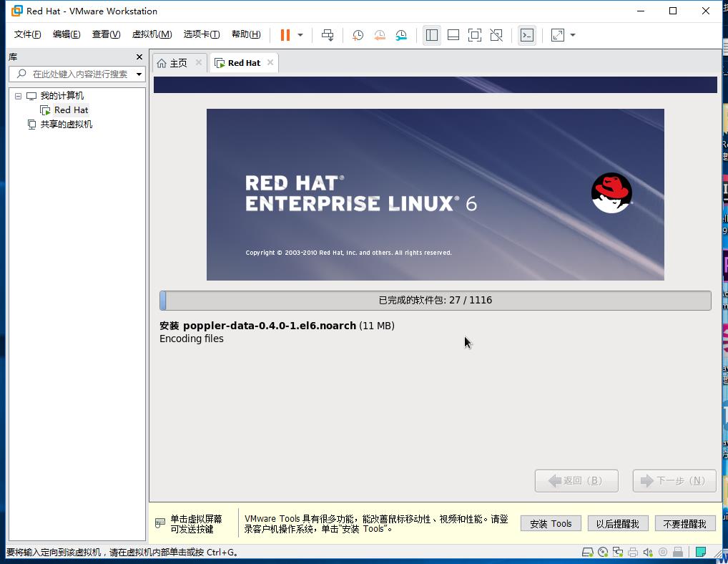The width and height of the screenshot is (728, 564).
Task: Click the package installation progress bar
Action: 435,300
